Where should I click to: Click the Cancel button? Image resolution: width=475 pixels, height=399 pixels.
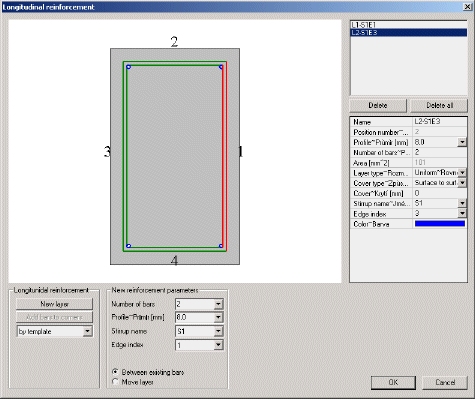pyautogui.click(x=445, y=382)
